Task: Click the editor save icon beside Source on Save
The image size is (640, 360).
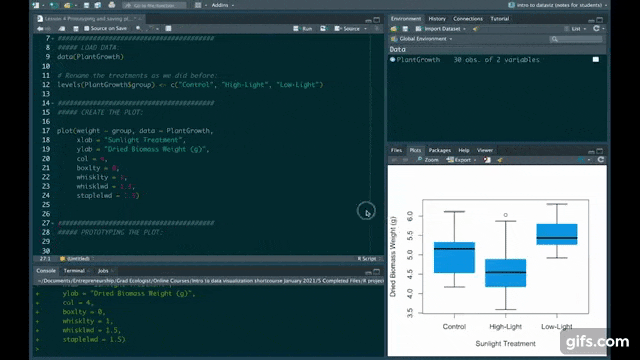Action: tap(76, 29)
